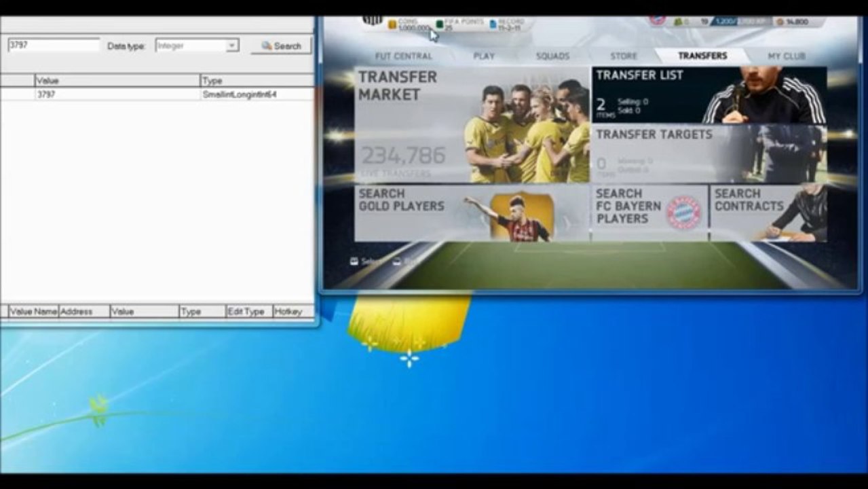Click the gold Coins icon in top bar
This screenshot has height=489, width=868.
coord(392,24)
